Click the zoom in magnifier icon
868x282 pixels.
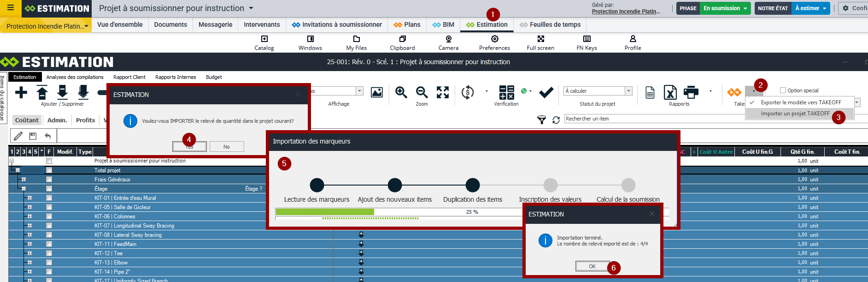401,92
